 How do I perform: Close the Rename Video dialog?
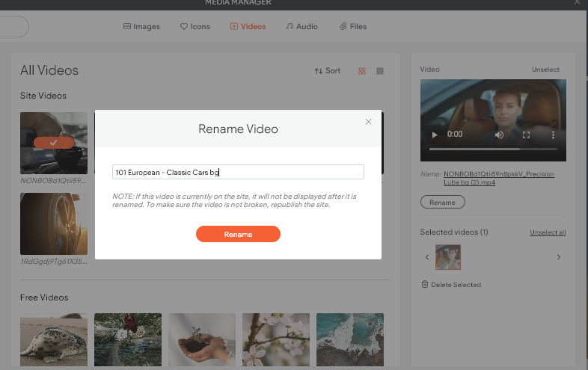(x=367, y=121)
